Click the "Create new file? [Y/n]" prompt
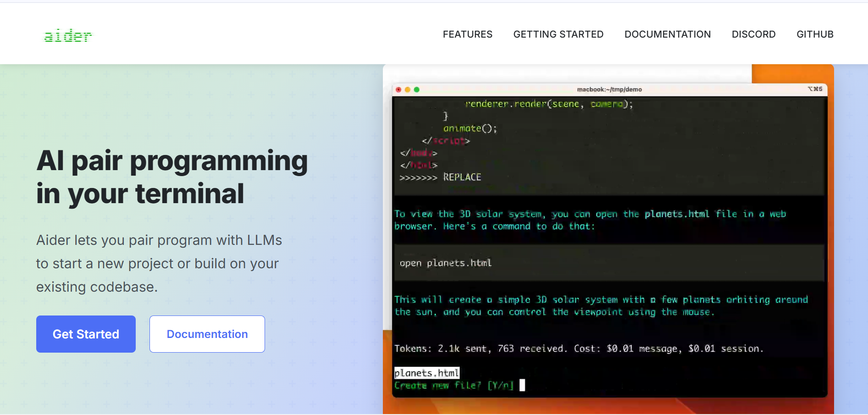 point(454,385)
